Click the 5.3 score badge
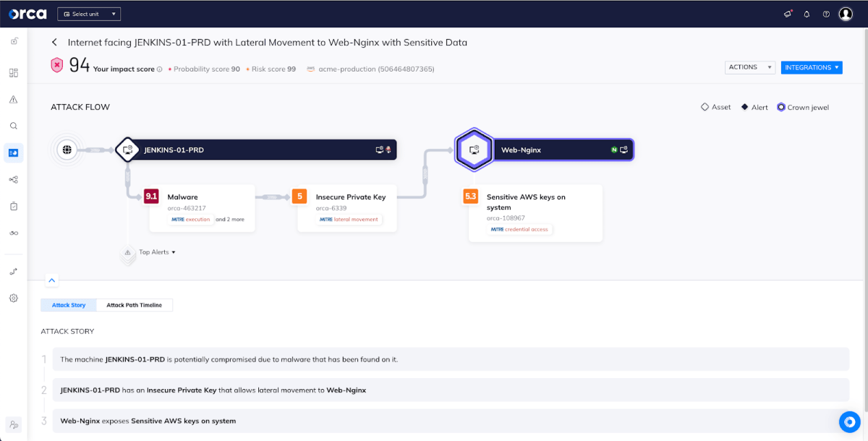Viewport: 868px width, 441px height. [471, 196]
